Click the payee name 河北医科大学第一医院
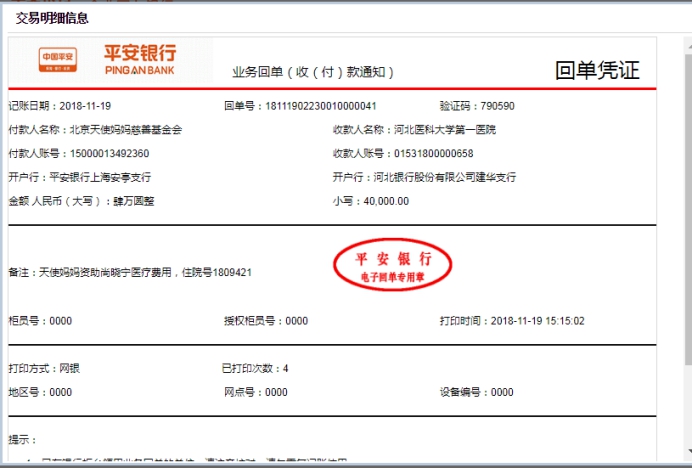692x468 pixels. coord(445,130)
